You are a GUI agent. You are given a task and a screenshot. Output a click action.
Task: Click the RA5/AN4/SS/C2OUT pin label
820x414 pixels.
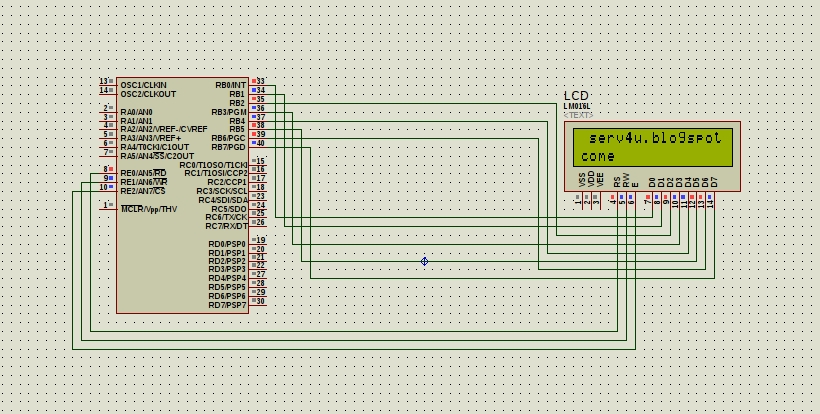[157, 156]
